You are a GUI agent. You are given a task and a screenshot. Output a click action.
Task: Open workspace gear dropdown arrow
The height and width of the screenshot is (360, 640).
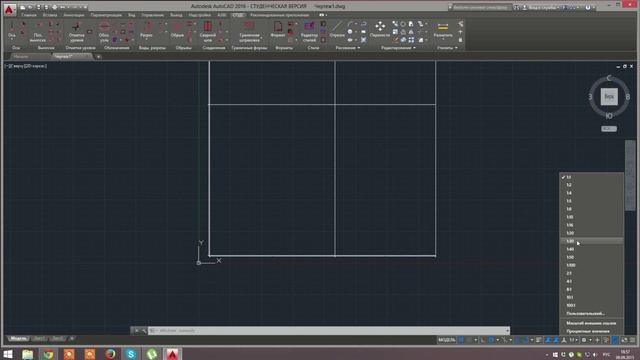pyautogui.click(x=590, y=340)
